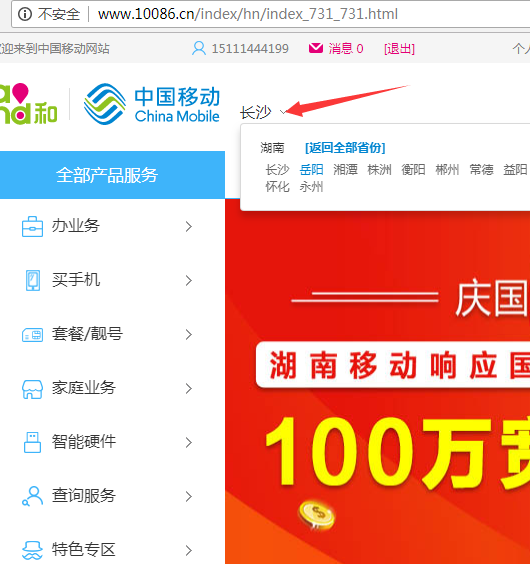The height and width of the screenshot is (564, 530).
Task: Click the device icon beside 智能硬件
Action: click(x=32, y=442)
